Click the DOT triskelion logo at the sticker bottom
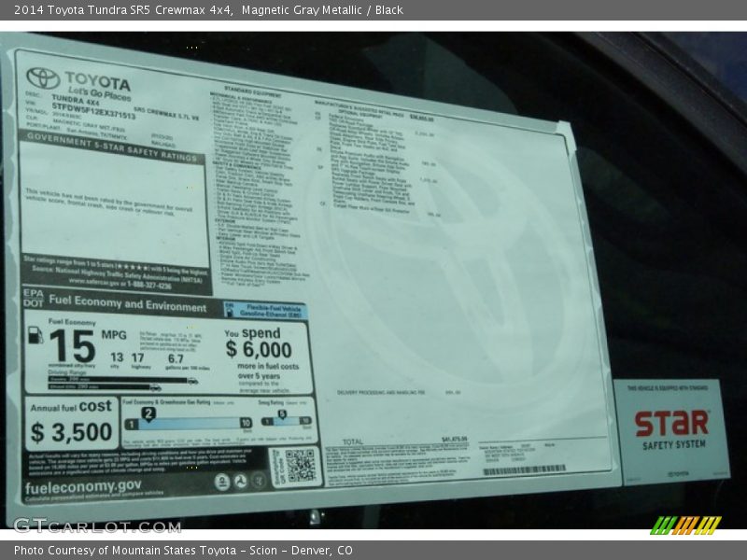This screenshot has height=560, width=747. coord(241,481)
